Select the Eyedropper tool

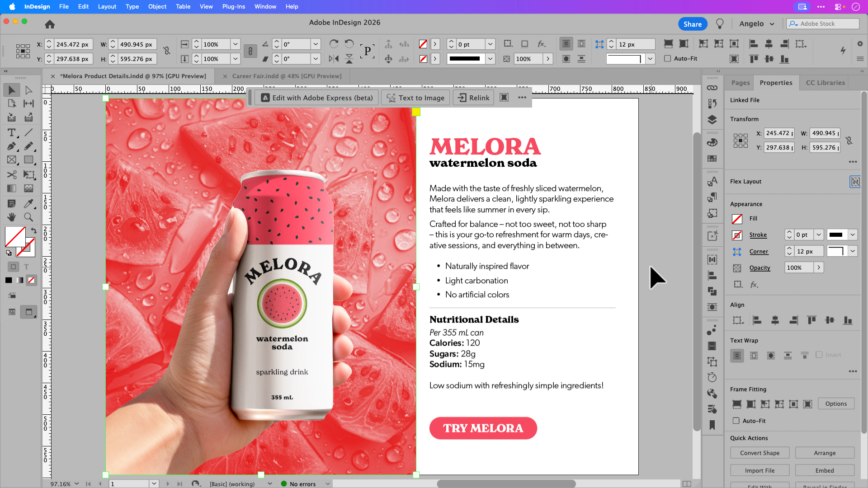click(28, 203)
